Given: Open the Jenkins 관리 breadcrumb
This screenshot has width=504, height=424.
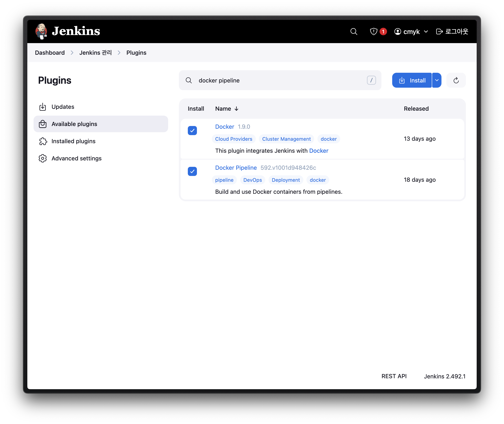Looking at the screenshot, I should [95, 53].
